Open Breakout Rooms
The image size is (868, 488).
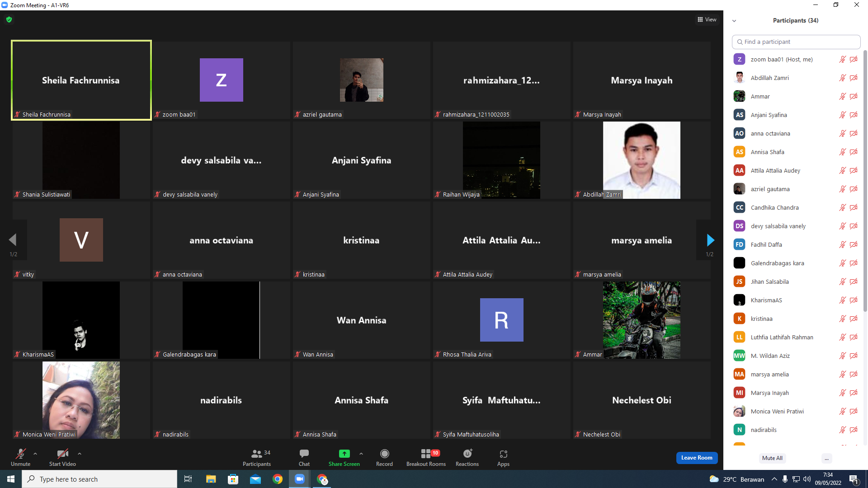coord(426,457)
